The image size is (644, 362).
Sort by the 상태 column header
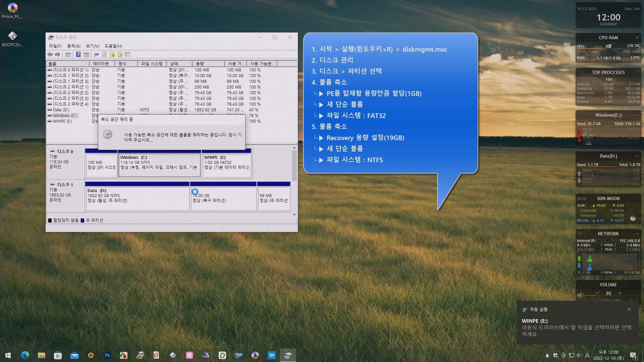tap(179, 64)
